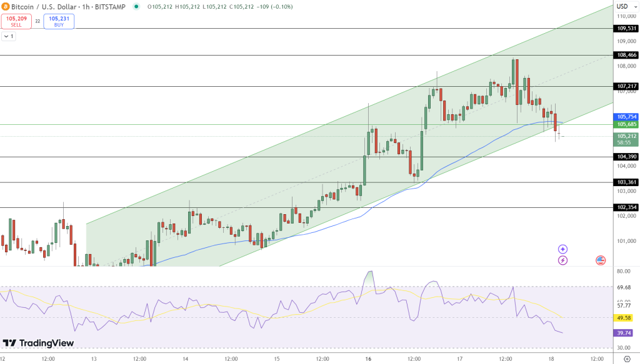
Task: Click the 103,361 price level label
Action: coord(627,182)
